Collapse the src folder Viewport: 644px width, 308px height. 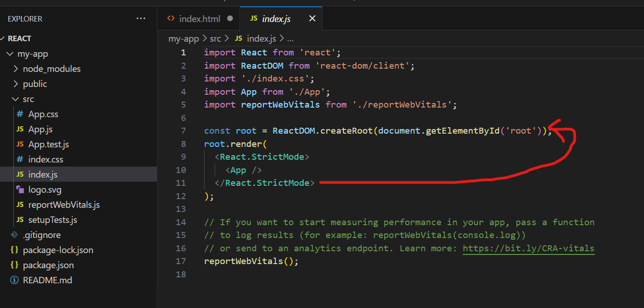click(16, 99)
